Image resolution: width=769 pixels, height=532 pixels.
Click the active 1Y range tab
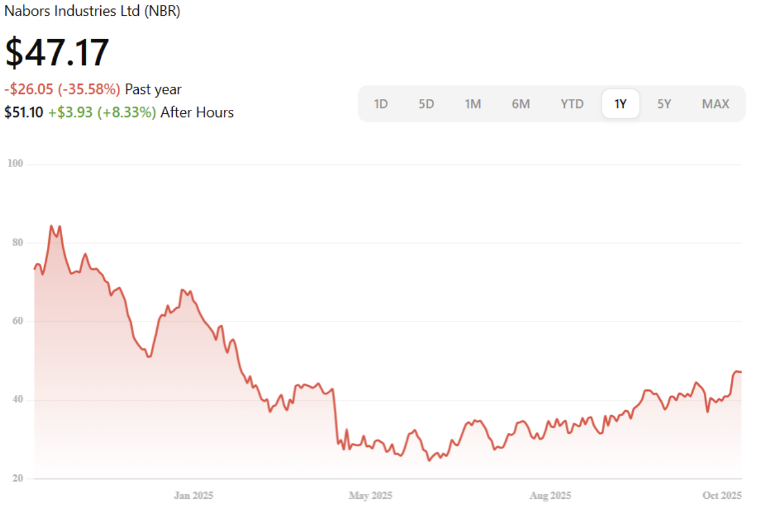point(621,104)
